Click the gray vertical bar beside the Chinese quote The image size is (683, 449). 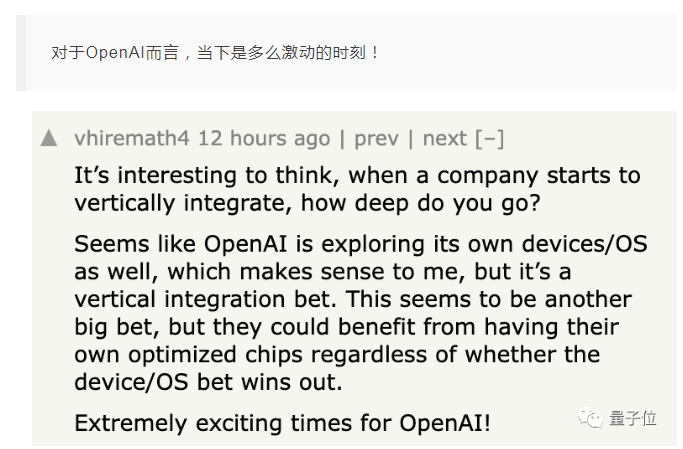(x=21, y=53)
